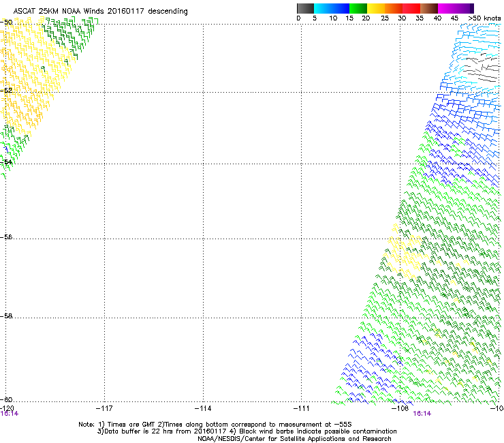Click the legend label '40' knots
Image resolution: width=504 pixels, height=443 pixels.
click(437, 18)
